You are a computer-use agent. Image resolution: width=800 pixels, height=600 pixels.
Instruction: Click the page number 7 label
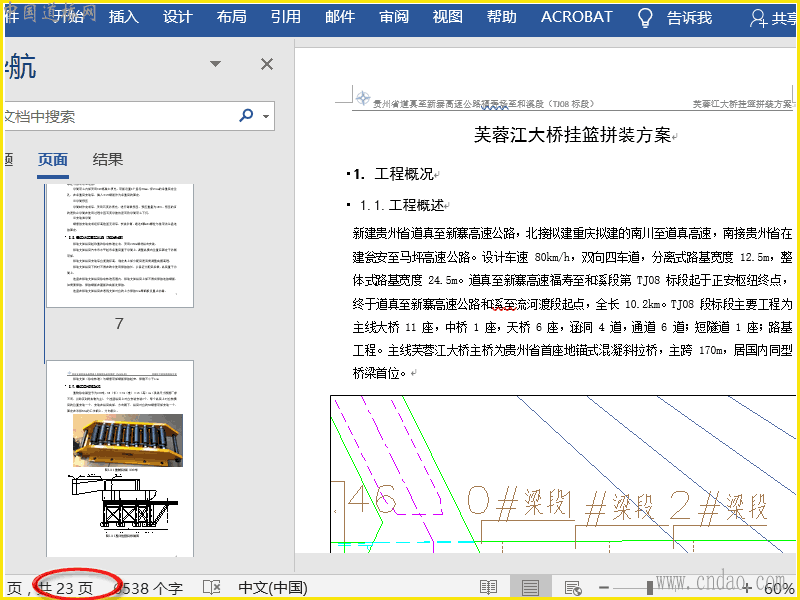point(119,323)
